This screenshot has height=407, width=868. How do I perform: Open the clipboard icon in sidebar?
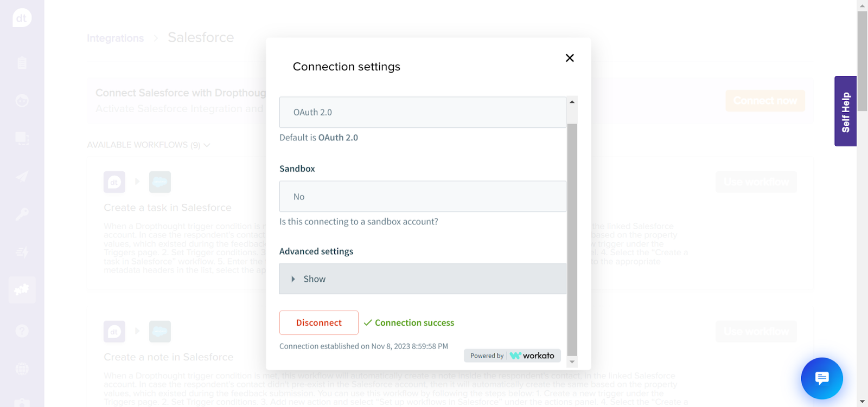(22, 63)
